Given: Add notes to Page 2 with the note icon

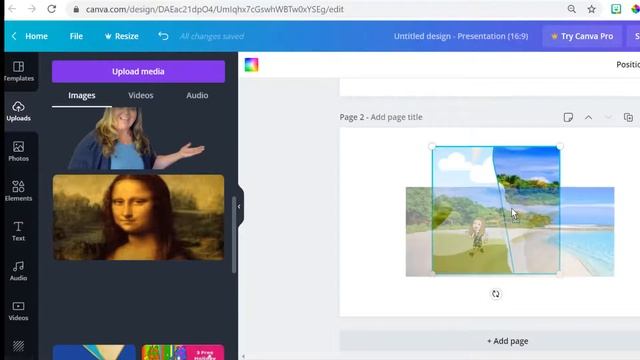Looking at the screenshot, I should pyautogui.click(x=568, y=118).
